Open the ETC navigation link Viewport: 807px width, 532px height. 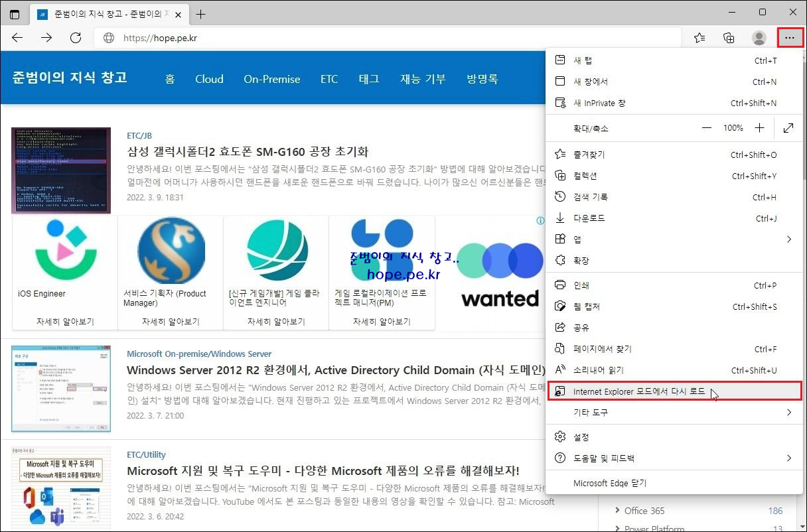(329, 79)
